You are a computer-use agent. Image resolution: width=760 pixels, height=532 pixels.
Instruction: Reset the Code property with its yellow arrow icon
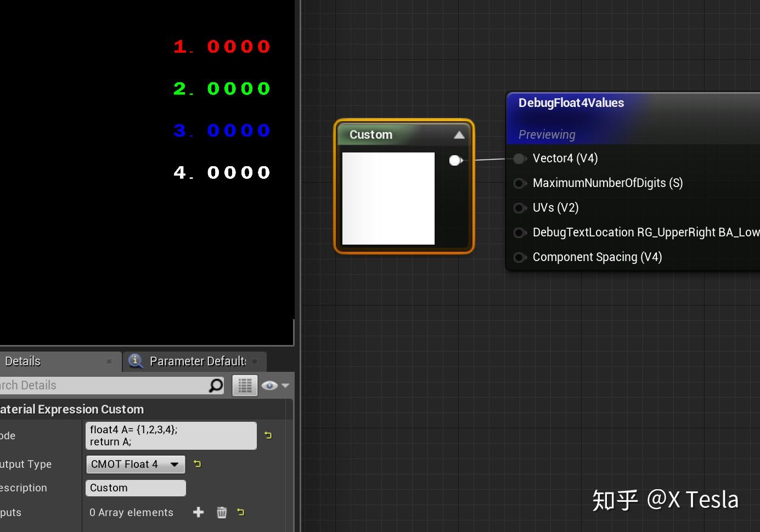pos(268,435)
